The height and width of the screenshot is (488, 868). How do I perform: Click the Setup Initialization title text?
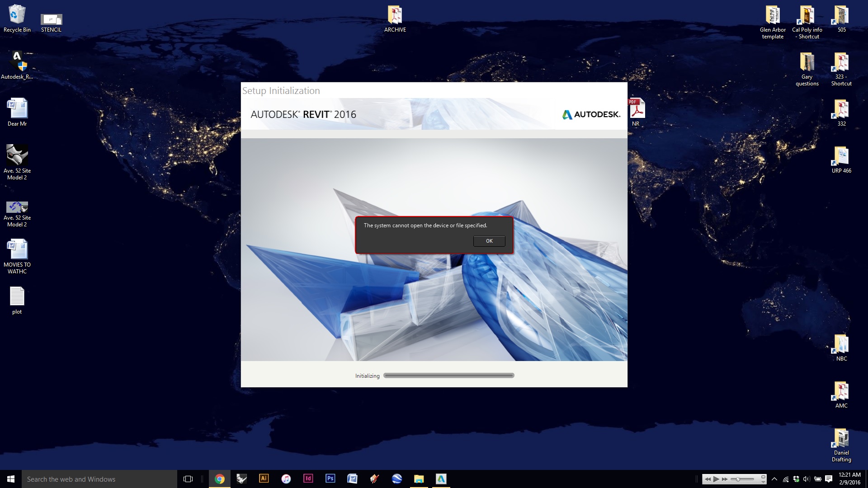point(281,91)
